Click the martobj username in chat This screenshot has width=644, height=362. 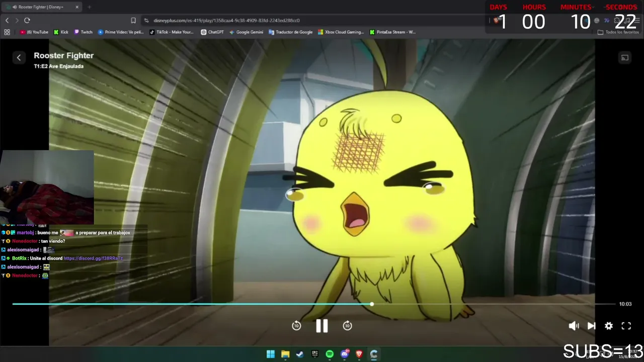click(25, 233)
